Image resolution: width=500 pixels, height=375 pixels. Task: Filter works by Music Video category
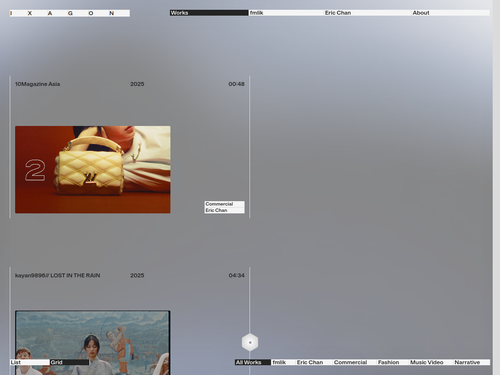click(431, 362)
